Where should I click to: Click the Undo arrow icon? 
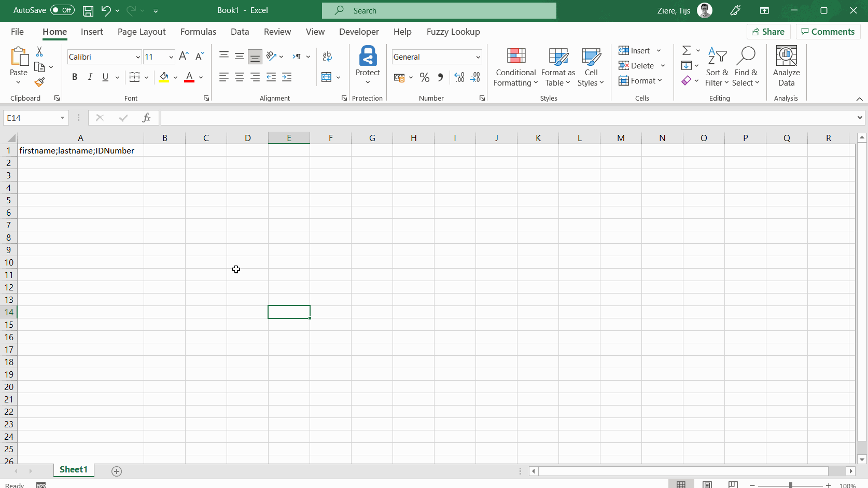[106, 10]
